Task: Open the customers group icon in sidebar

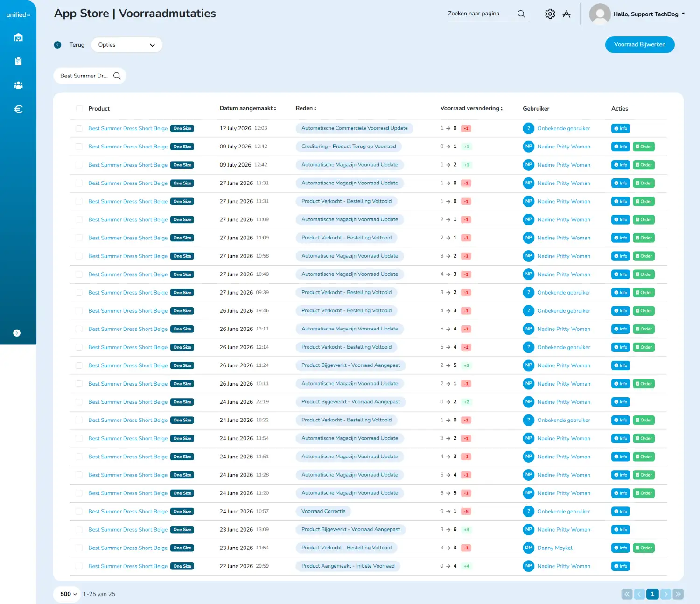Action: pos(18,85)
